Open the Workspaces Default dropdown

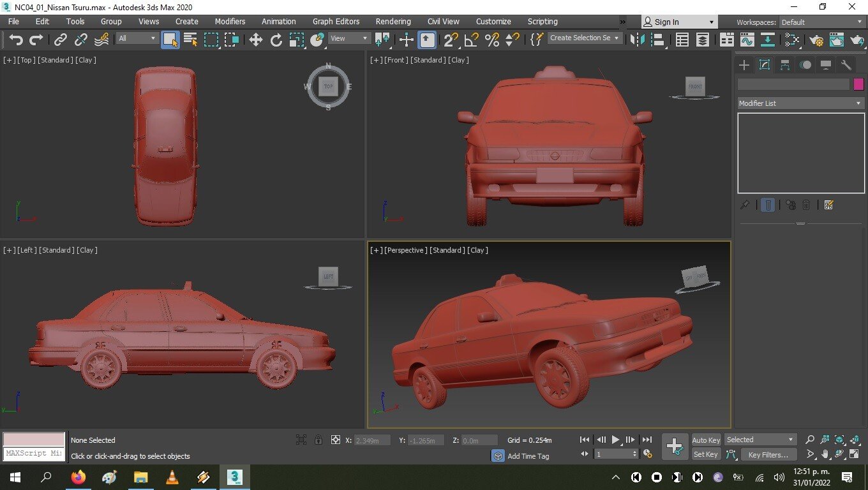tap(822, 22)
